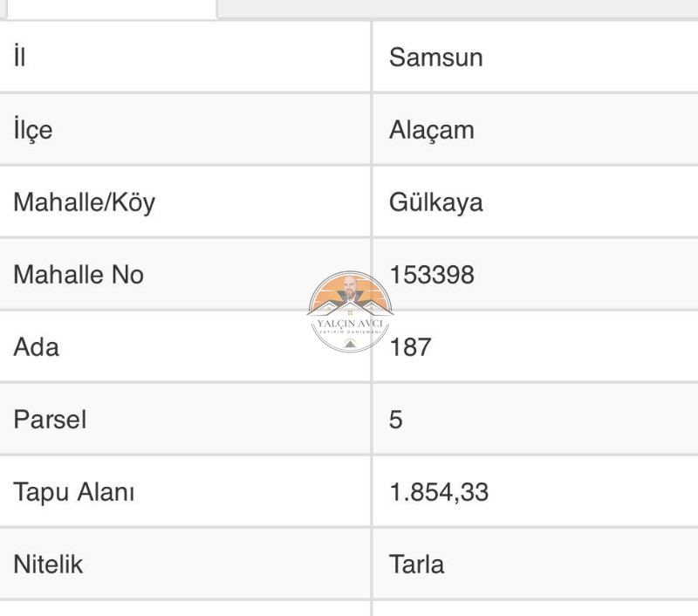Image resolution: width=698 pixels, height=616 pixels.
Task: Click the Yalçın Avcı watermark logo
Action: point(350,311)
